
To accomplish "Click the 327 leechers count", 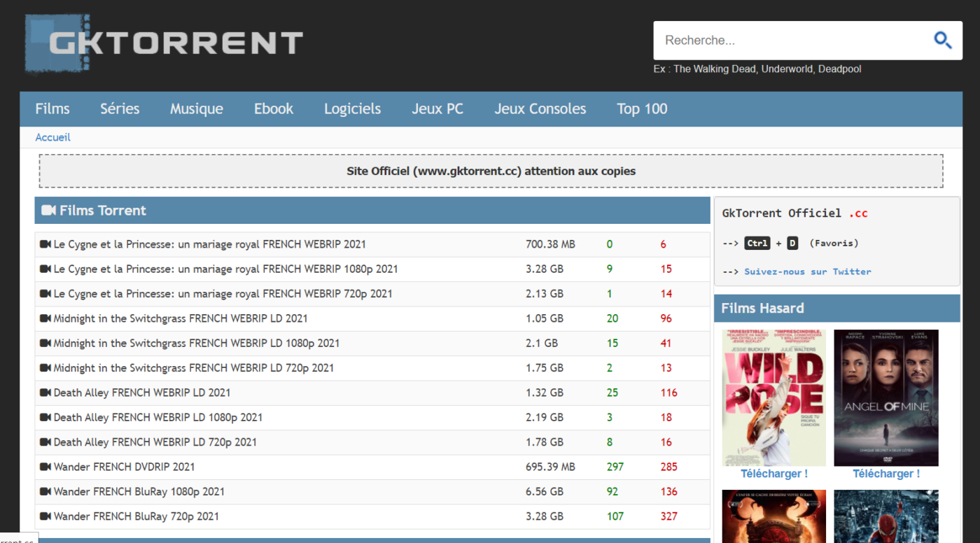I will 668,516.
